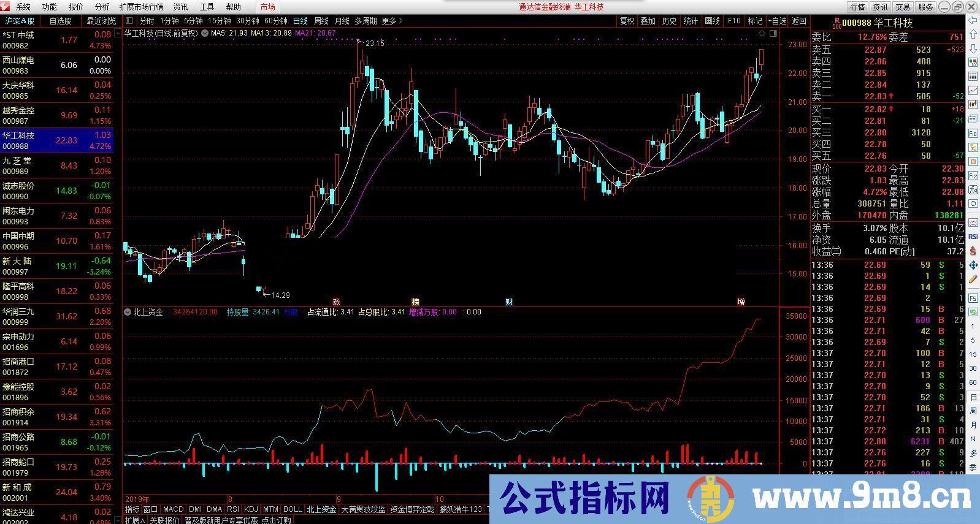Click the back arrow icon in right sidebar
Image resolution: width=980 pixels, height=524 pixels.
[973, 20]
